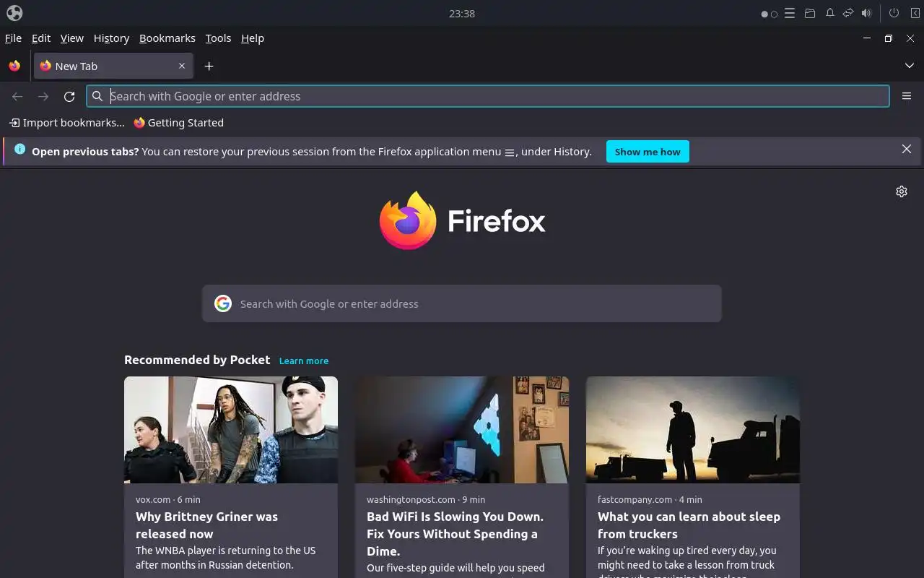Click Learn more next to Pocket
The height and width of the screenshot is (578, 924).
click(x=304, y=361)
